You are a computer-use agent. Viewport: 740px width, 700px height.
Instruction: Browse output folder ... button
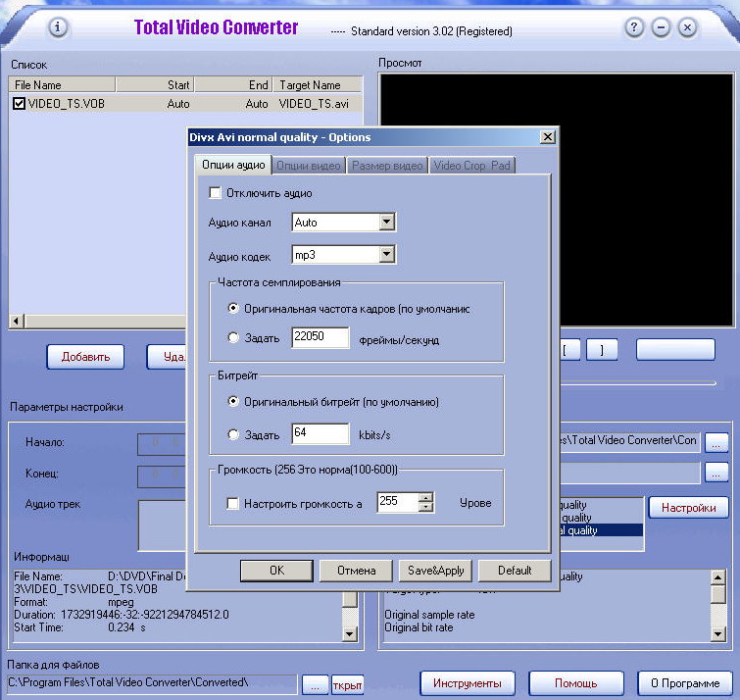[x=315, y=684]
